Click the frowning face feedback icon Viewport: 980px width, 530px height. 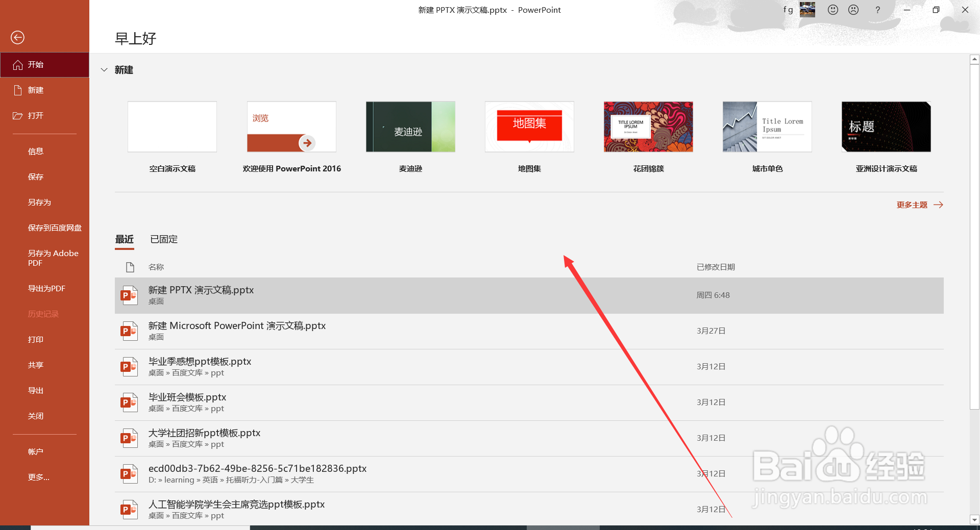pos(853,10)
